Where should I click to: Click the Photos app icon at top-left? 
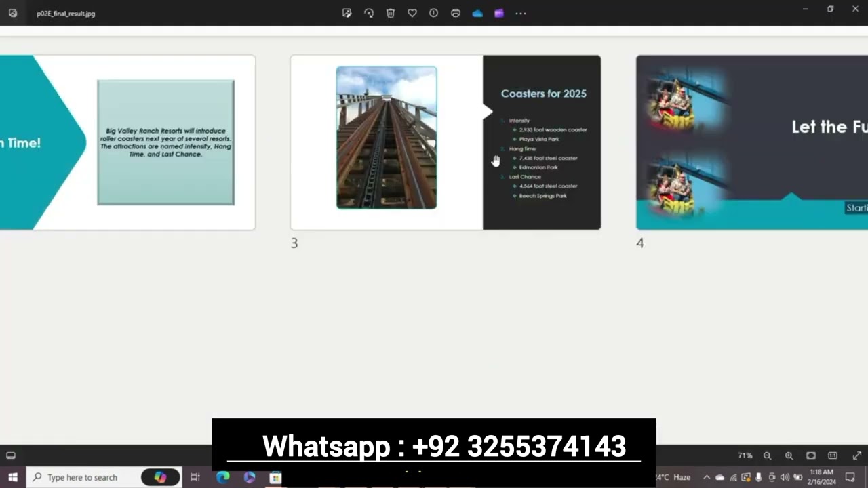tap(13, 13)
